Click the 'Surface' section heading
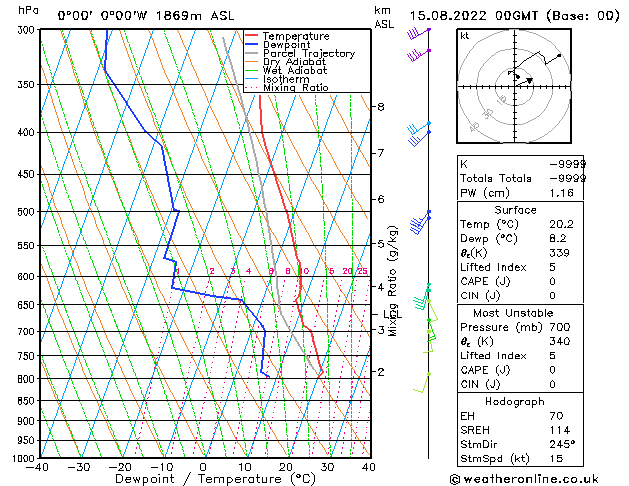 coord(515,210)
